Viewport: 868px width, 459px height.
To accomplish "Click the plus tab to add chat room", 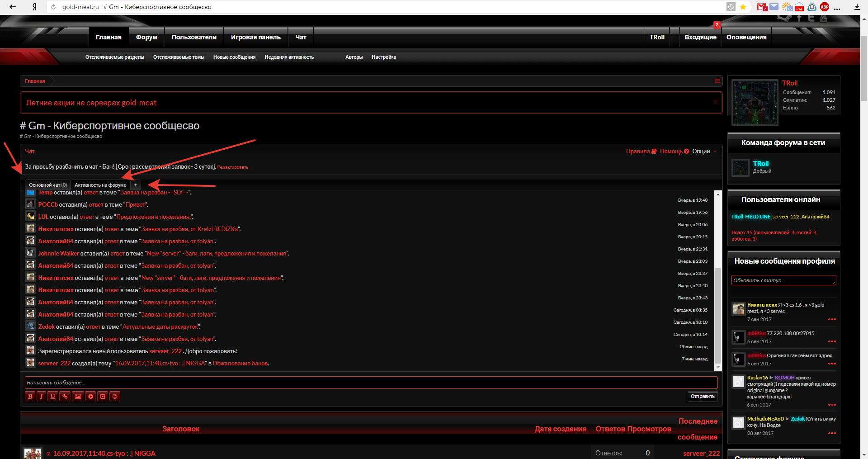I will pyautogui.click(x=136, y=185).
